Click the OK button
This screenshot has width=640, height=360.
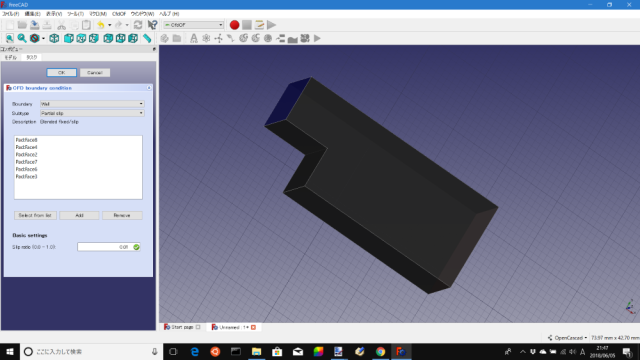(61, 73)
